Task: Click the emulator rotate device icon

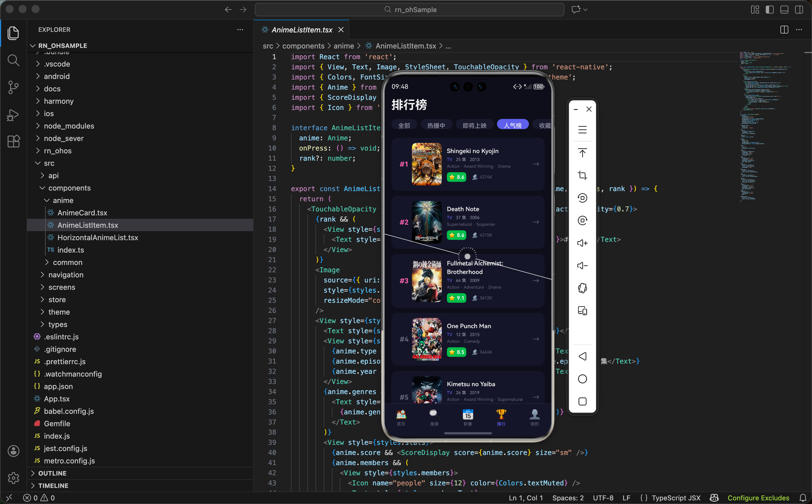Action: (582, 288)
